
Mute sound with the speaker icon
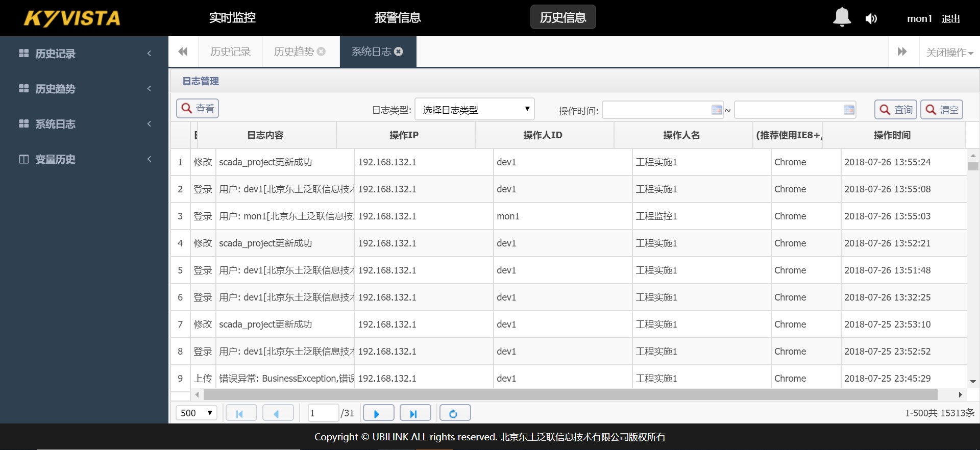coord(871,19)
